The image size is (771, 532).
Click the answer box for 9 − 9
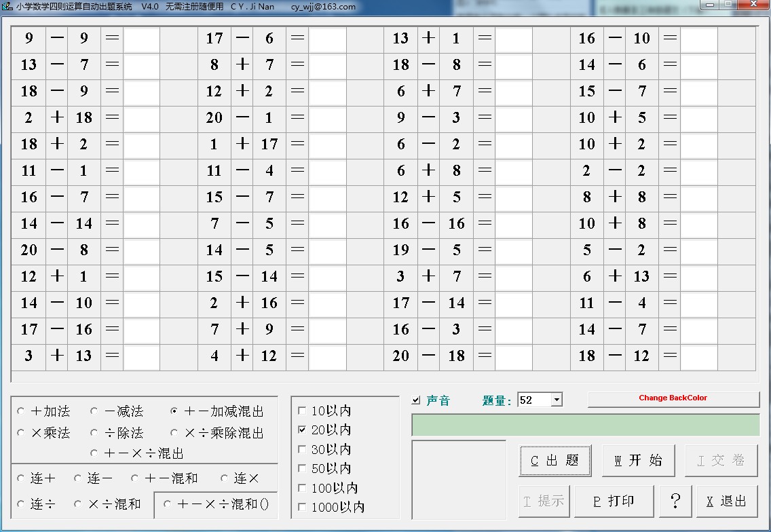point(142,39)
